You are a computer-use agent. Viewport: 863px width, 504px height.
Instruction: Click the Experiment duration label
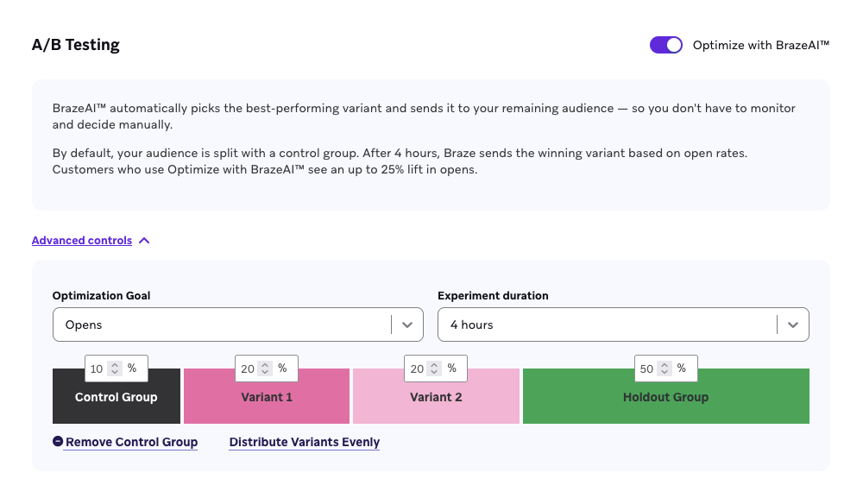tap(493, 295)
